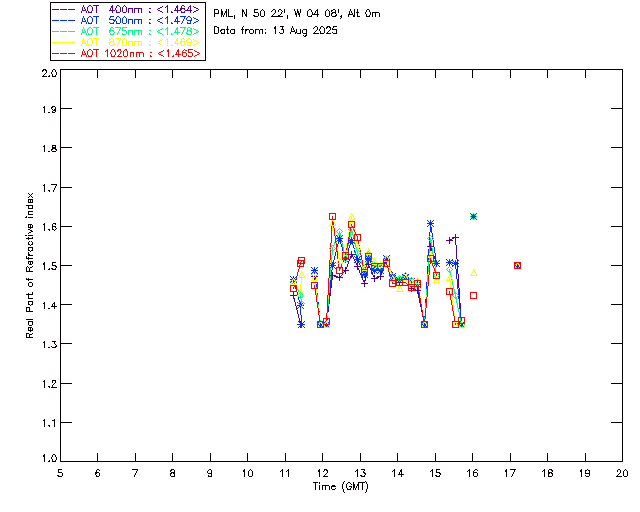Screen dimensions: 640x512
Task: Click the red square point at 16 GMT
Action: tap(473, 295)
